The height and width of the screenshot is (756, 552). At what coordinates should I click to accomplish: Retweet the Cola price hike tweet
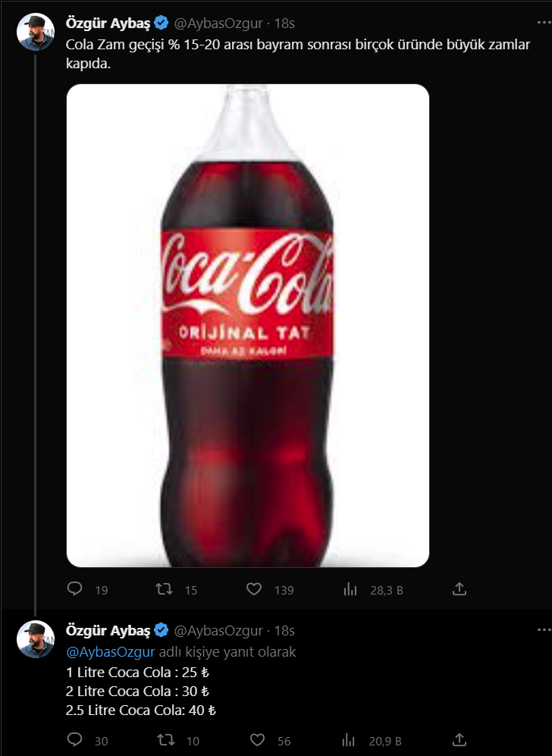point(164,589)
